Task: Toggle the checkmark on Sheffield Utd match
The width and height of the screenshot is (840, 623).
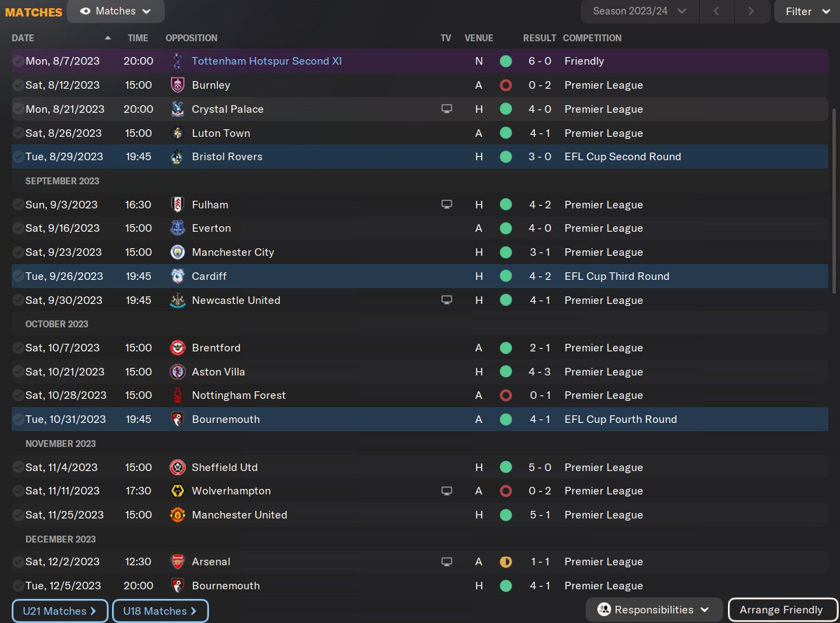Action: pyautogui.click(x=18, y=468)
